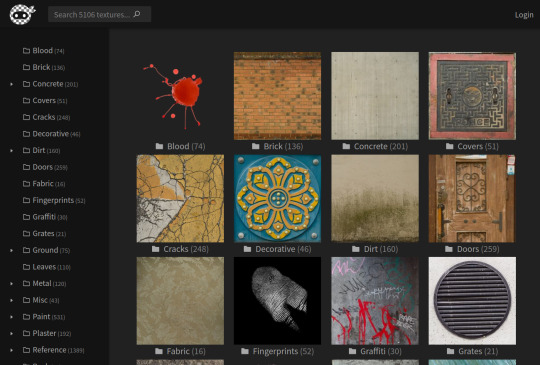The height and width of the screenshot is (365, 540).
Task: Select Fabric (16) in sidebar
Action: coord(44,184)
